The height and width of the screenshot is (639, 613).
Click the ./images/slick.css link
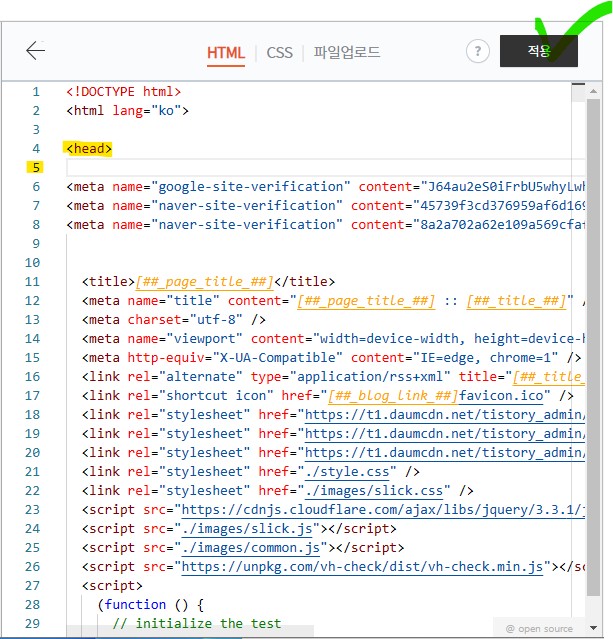(x=374, y=491)
